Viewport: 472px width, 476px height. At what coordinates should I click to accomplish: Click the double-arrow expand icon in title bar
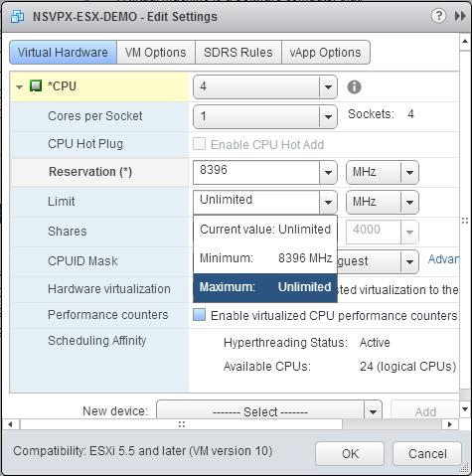click(x=460, y=16)
